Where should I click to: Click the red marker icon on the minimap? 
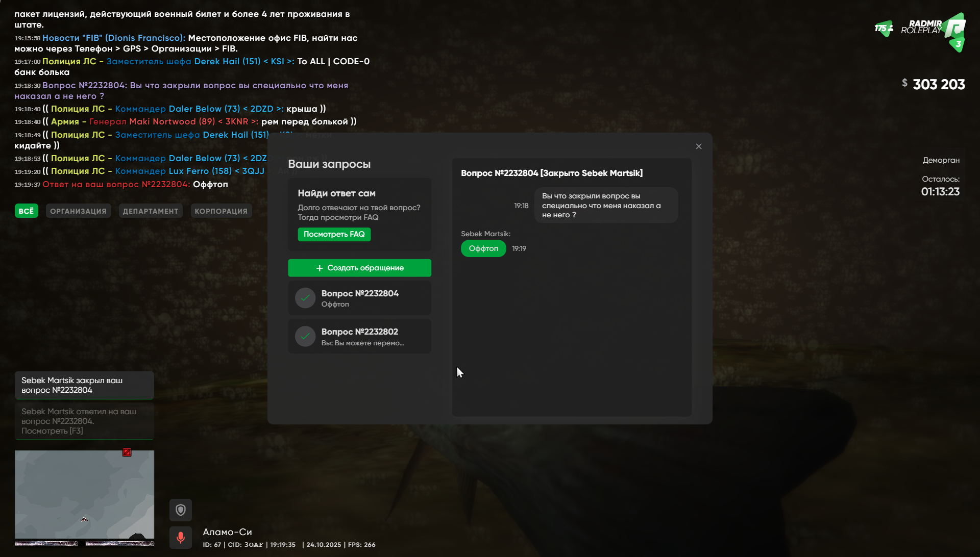click(127, 452)
